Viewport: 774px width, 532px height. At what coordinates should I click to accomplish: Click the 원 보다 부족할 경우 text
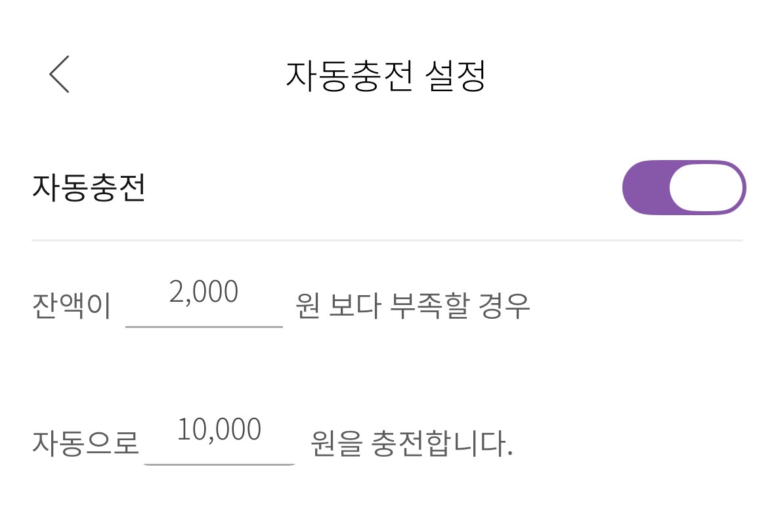point(412,306)
